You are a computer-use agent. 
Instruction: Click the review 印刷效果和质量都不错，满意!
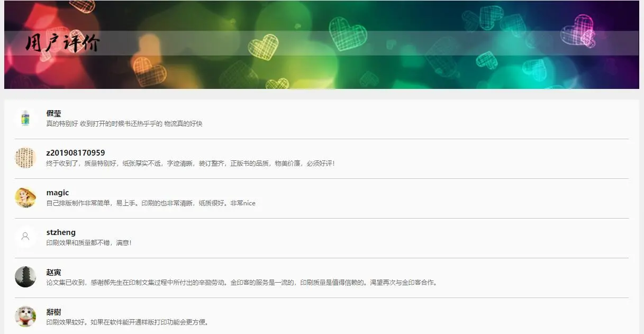pyautogui.click(x=89, y=243)
